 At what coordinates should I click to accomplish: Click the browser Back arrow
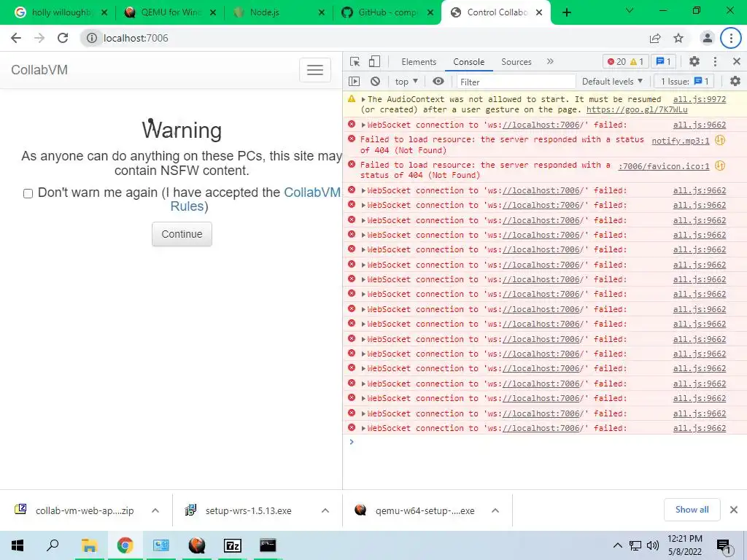16,38
